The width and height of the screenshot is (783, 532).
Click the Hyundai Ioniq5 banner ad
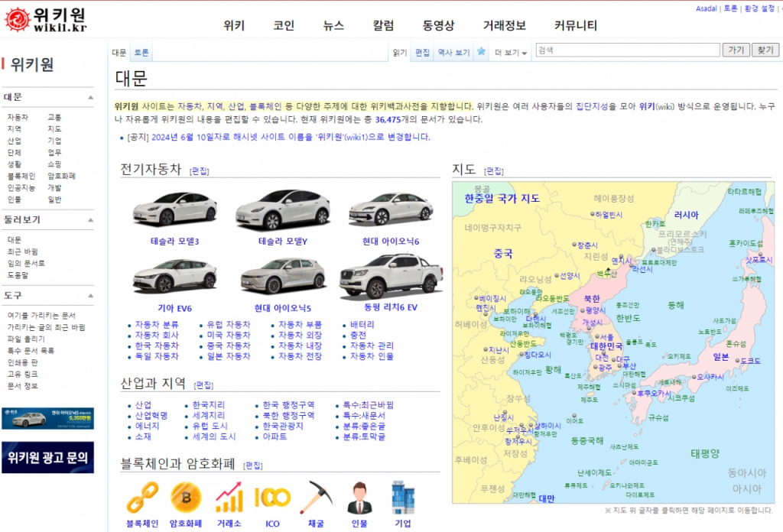(x=48, y=418)
